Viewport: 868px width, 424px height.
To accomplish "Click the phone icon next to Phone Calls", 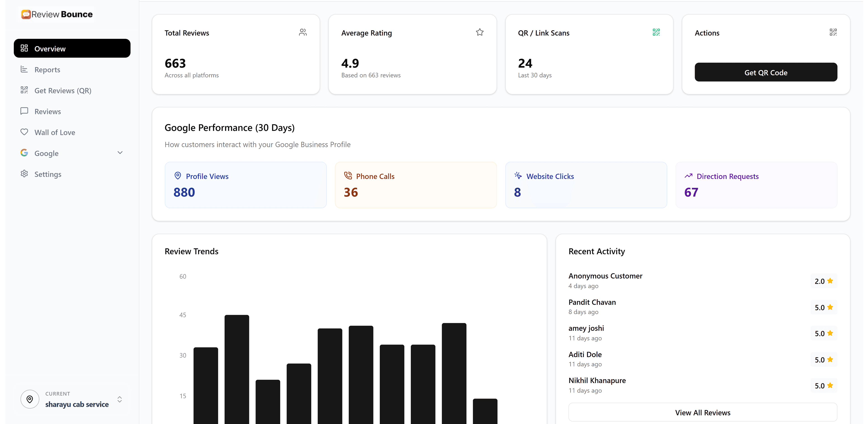I will 348,176.
